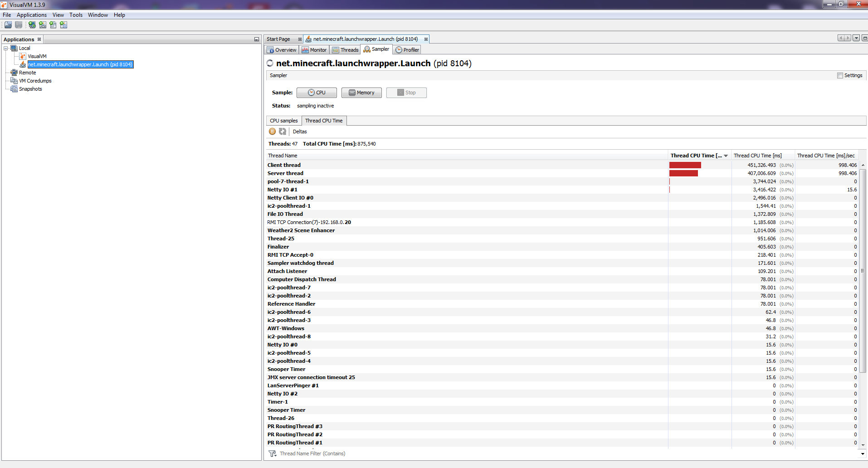
Task: Open the tab list dropdown arrow
Action: click(856, 38)
